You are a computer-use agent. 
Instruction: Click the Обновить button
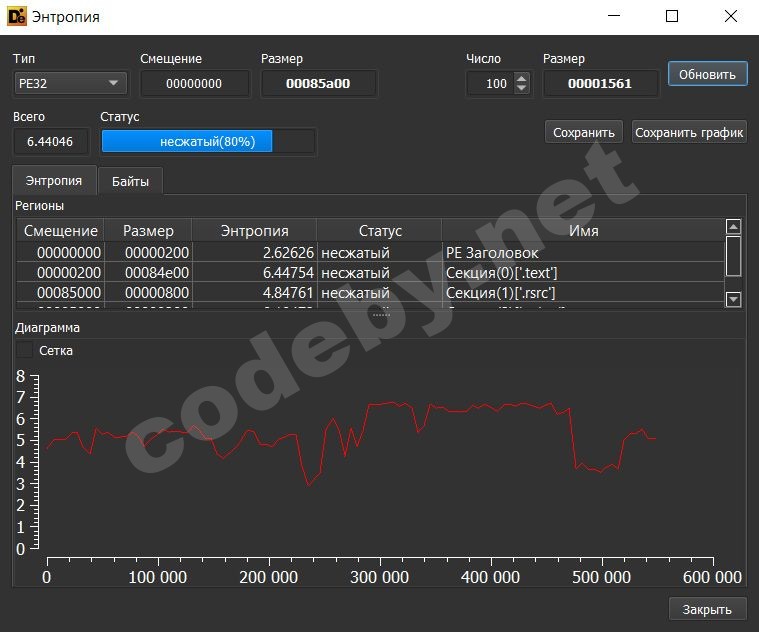pyautogui.click(x=707, y=74)
